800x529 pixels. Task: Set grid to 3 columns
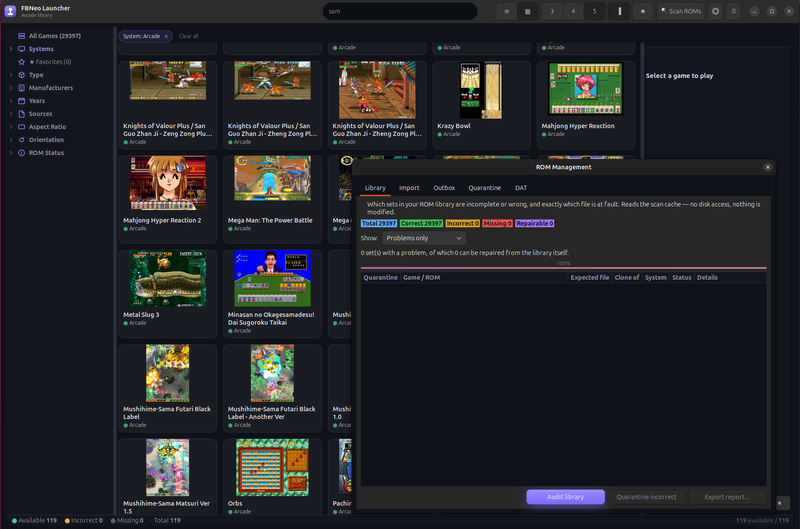tap(552, 11)
